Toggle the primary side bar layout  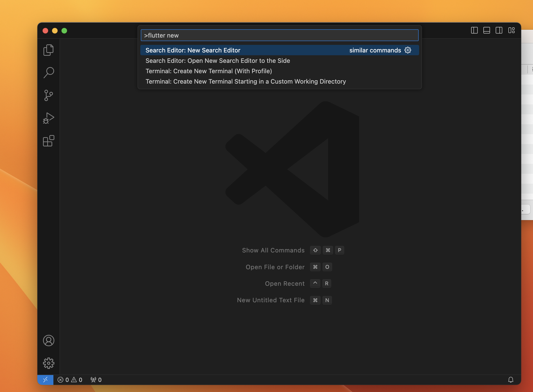[474, 30]
